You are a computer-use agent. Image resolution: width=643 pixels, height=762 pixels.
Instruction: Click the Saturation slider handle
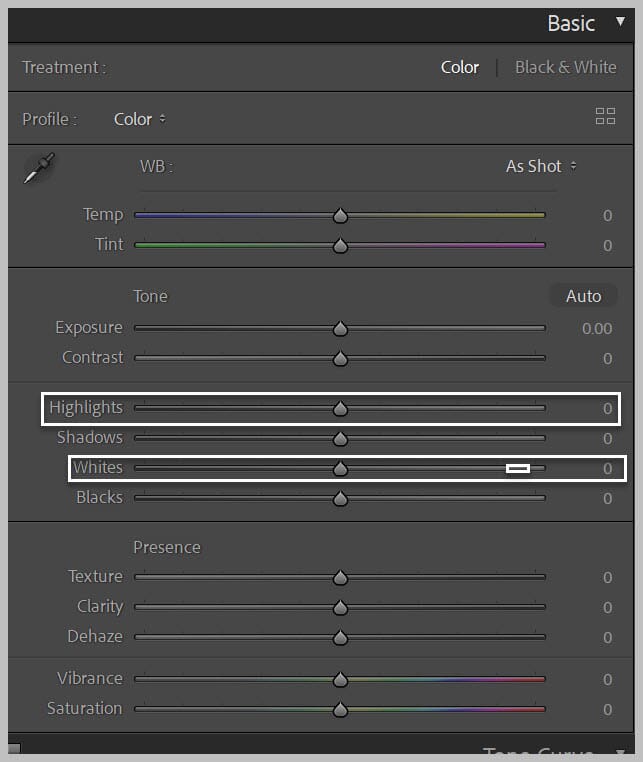tap(340, 710)
